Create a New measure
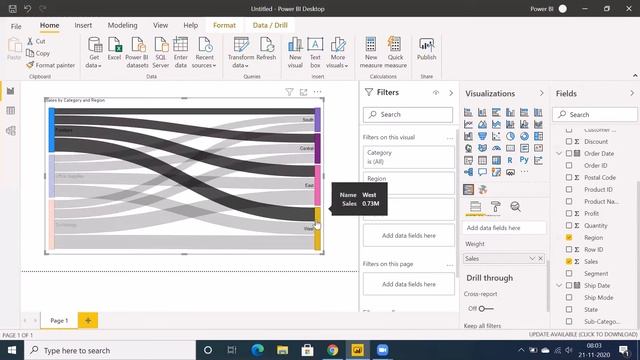The width and height of the screenshot is (640, 360). coord(371,52)
